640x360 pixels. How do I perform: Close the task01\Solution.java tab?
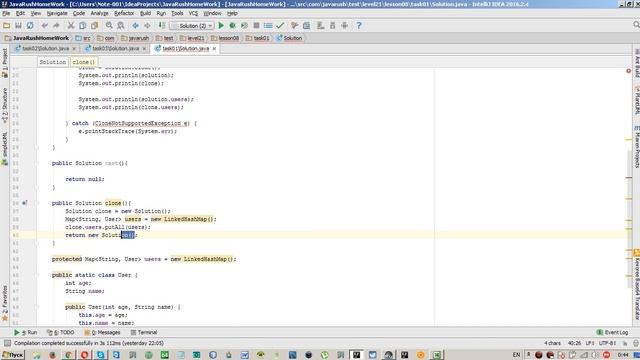(214, 49)
